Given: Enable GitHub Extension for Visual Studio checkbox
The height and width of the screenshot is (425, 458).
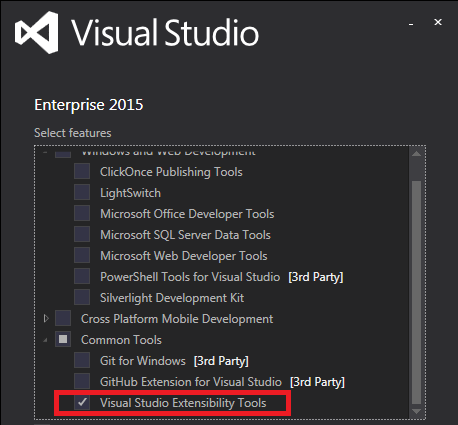Looking at the screenshot, I should (82, 381).
